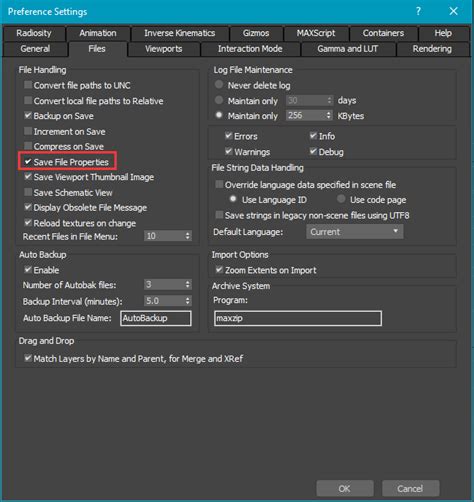Enable Save Schematic View

click(x=28, y=192)
